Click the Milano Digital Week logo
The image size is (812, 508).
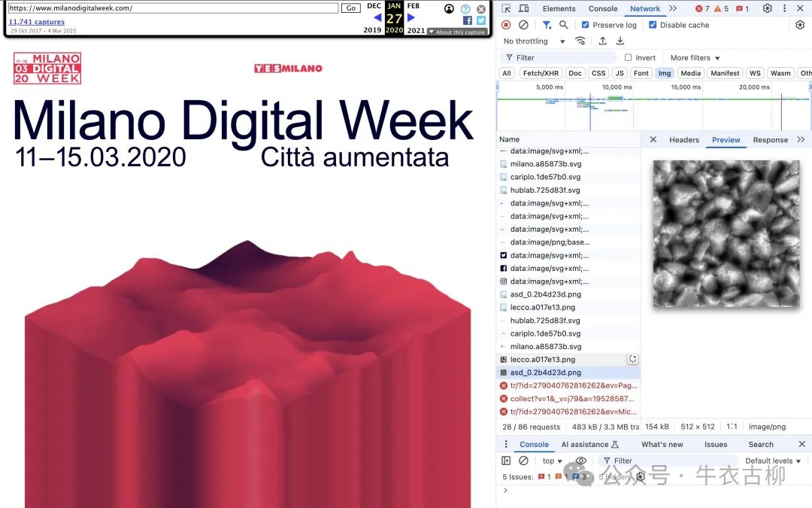[47, 68]
